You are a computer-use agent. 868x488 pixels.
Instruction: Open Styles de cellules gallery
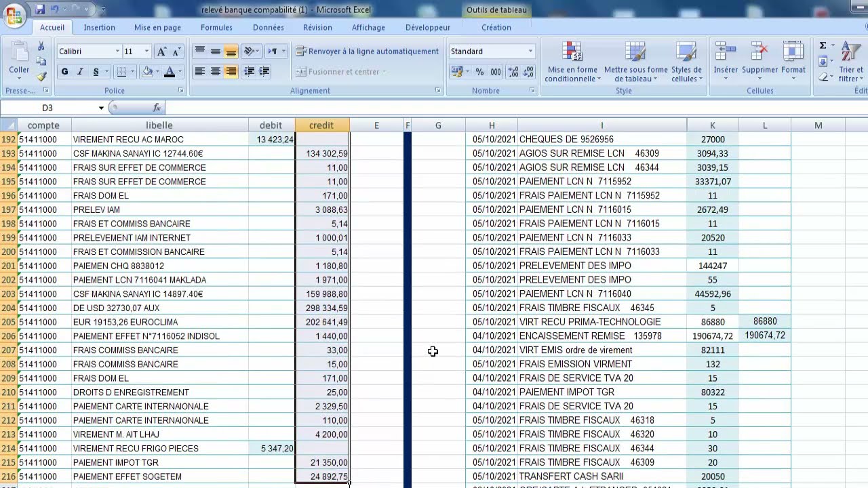(x=686, y=62)
